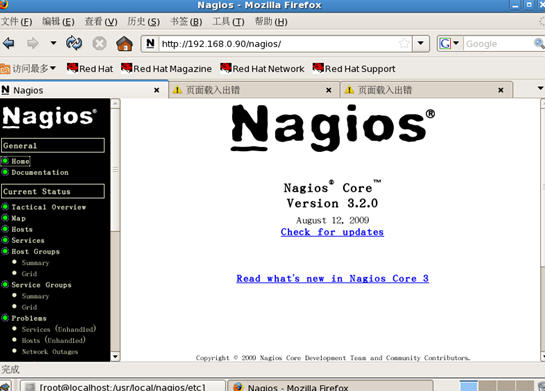Image resolution: width=545 pixels, height=391 pixels.
Task: Open the search engine selector dropdown
Action: coord(449,43)
